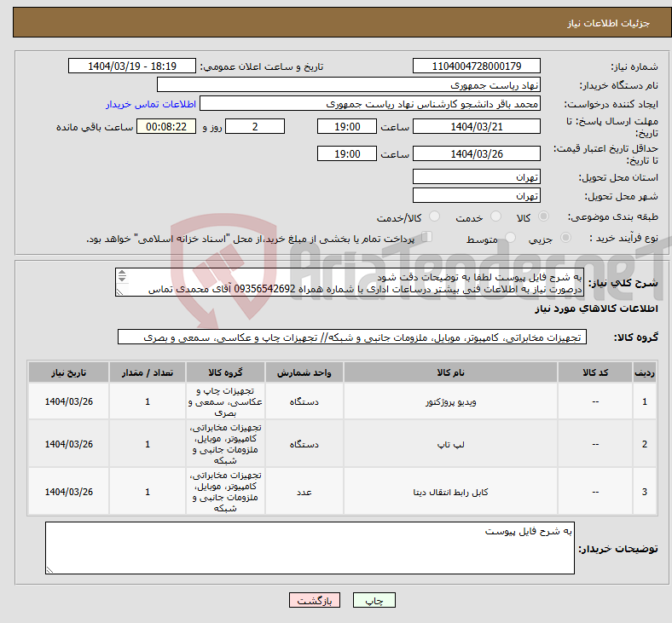
Task: Click the response deadline time 19:00 field
Action: (x=347, y=127)
